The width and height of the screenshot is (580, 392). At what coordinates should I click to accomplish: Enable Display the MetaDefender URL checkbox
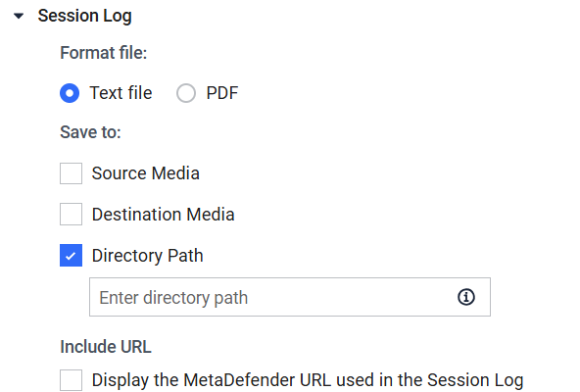click(71, 380)
